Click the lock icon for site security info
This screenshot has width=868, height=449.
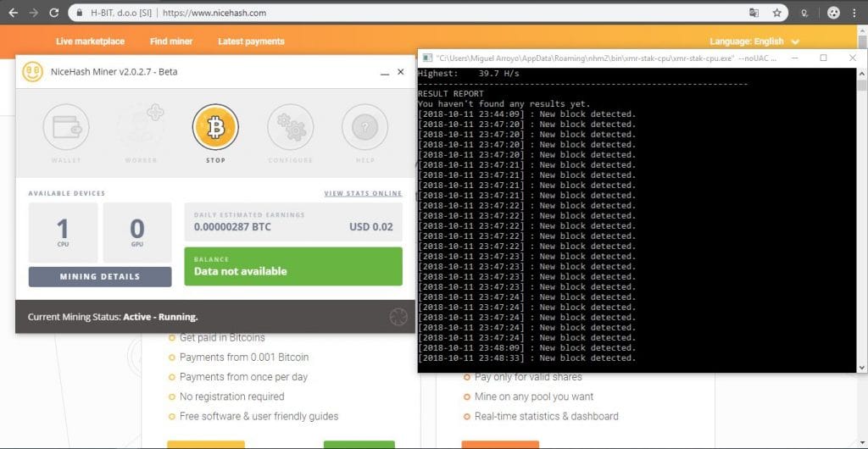(80, 13)
